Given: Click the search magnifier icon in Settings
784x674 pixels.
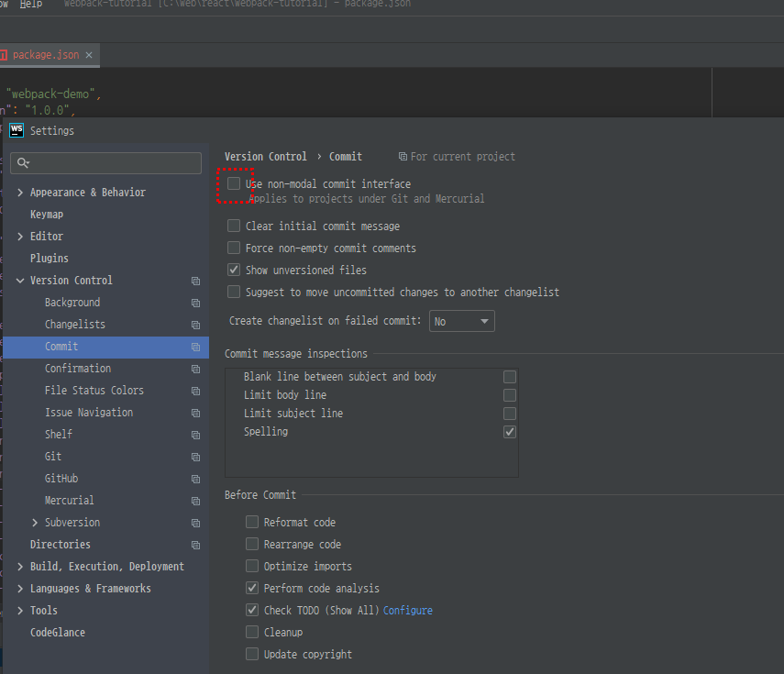Looking at the screenshot, I should tap(23, 163).
